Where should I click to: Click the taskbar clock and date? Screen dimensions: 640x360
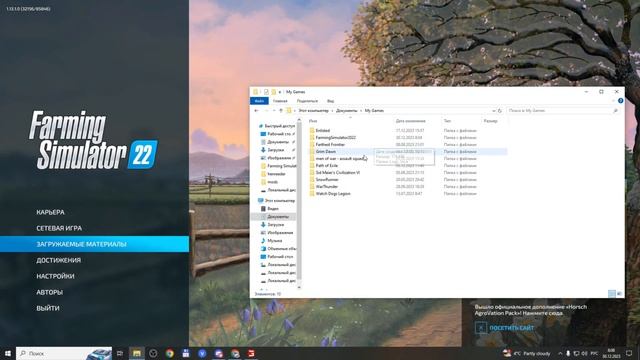[x=611, y=353]
